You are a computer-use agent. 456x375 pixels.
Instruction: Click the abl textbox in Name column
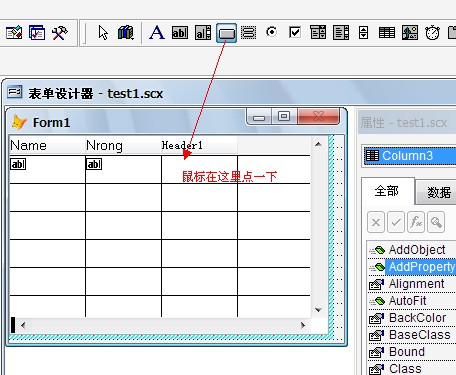click(x=18, y=164)
